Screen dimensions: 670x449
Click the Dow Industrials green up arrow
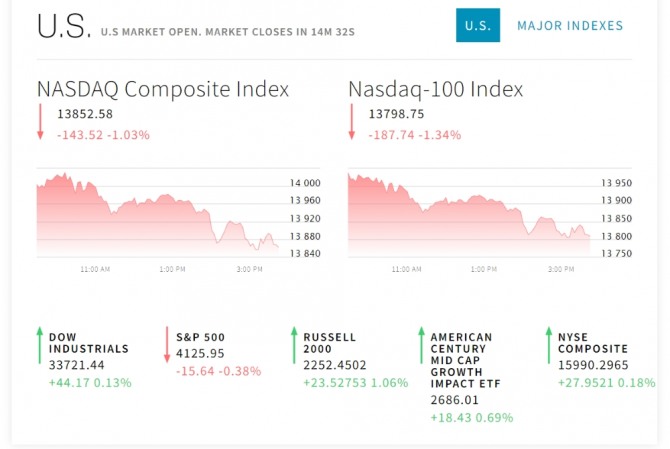(x=40, y=345)
